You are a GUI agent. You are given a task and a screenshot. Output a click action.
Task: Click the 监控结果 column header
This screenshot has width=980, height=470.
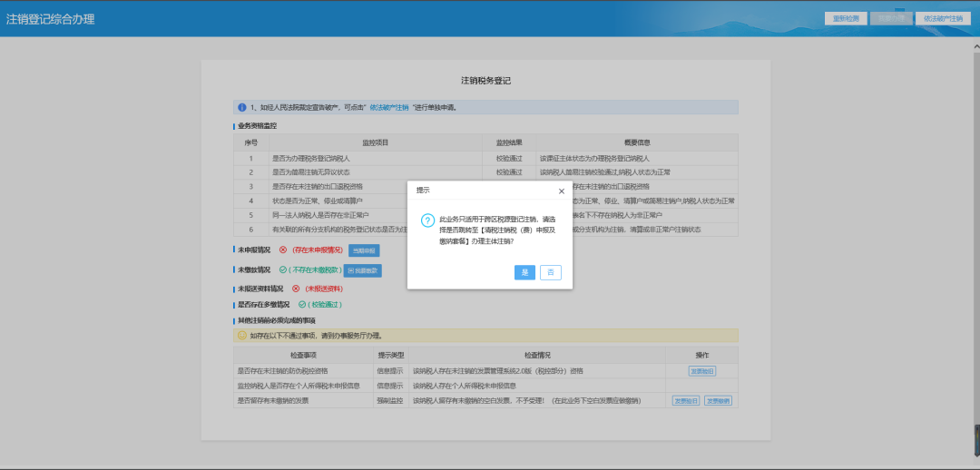point(509,142)
